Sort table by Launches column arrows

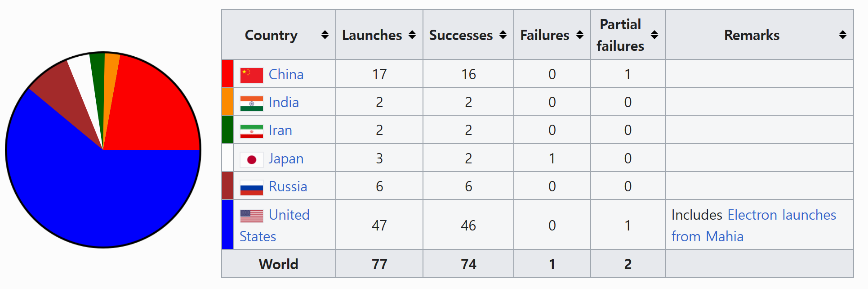[412, 35]
